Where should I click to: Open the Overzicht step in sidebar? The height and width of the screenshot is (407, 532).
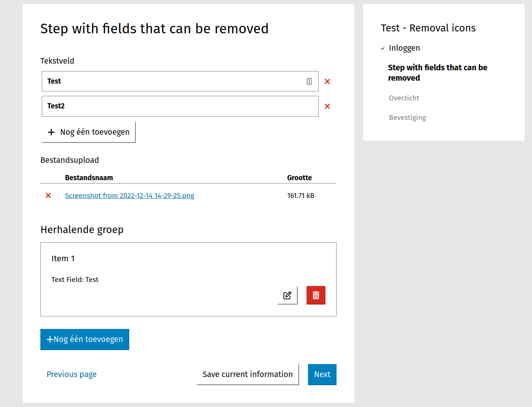pos(404,98)
